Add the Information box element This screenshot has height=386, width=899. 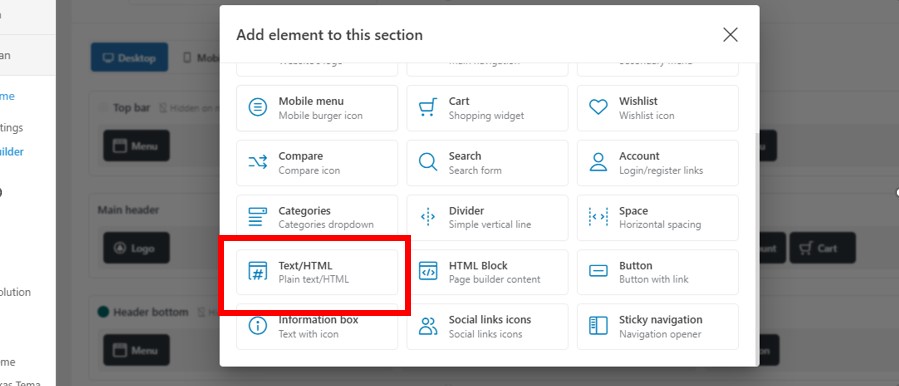317,326
